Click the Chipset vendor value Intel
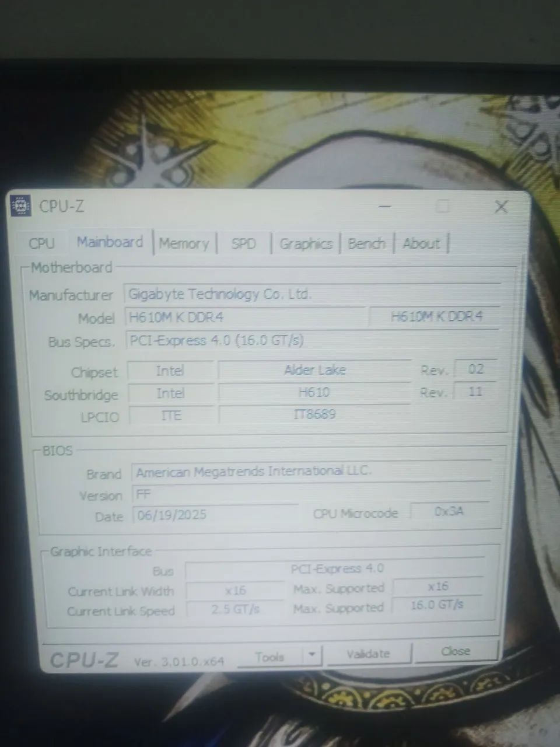The height and width of the screenshot is (747, 560). (x=170, y=371)
